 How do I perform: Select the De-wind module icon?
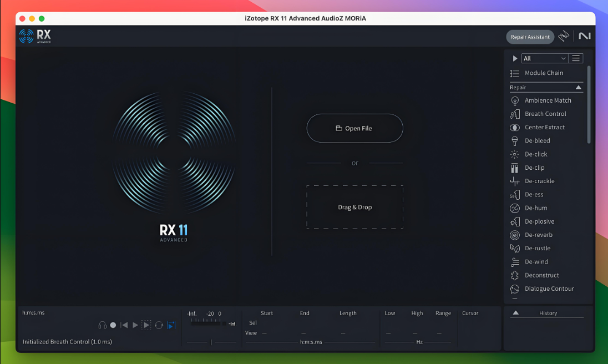pyautogui.click(x=515, y=262)
